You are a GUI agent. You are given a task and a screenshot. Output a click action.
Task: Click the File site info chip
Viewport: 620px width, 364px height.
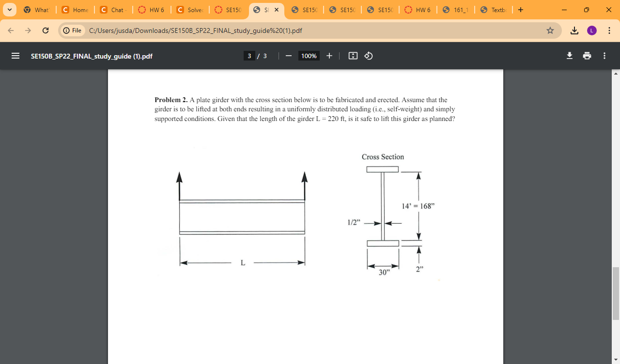point(73,30)
